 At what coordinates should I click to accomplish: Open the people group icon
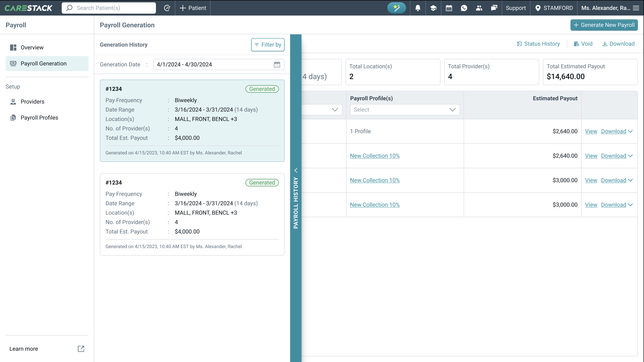[479, 8]
